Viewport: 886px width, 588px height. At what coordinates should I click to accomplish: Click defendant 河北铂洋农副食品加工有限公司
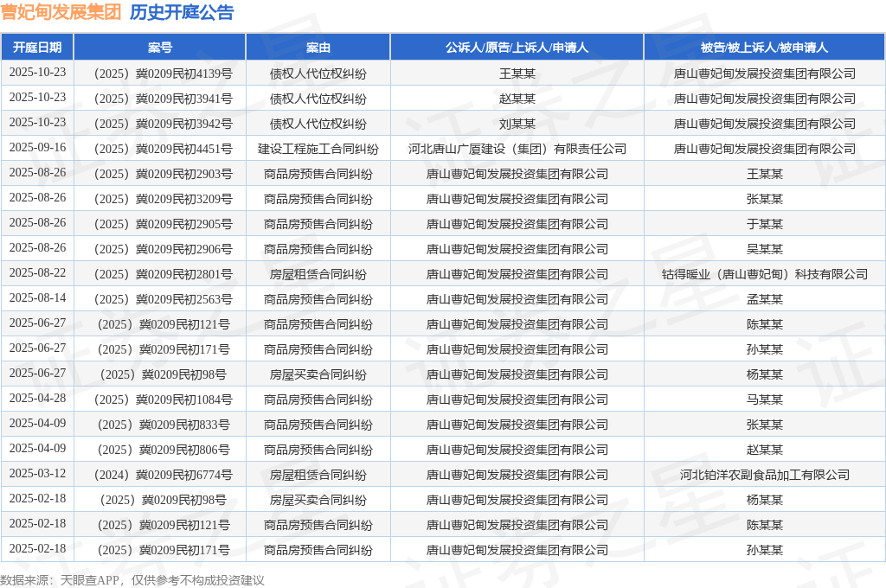[765, 475]
